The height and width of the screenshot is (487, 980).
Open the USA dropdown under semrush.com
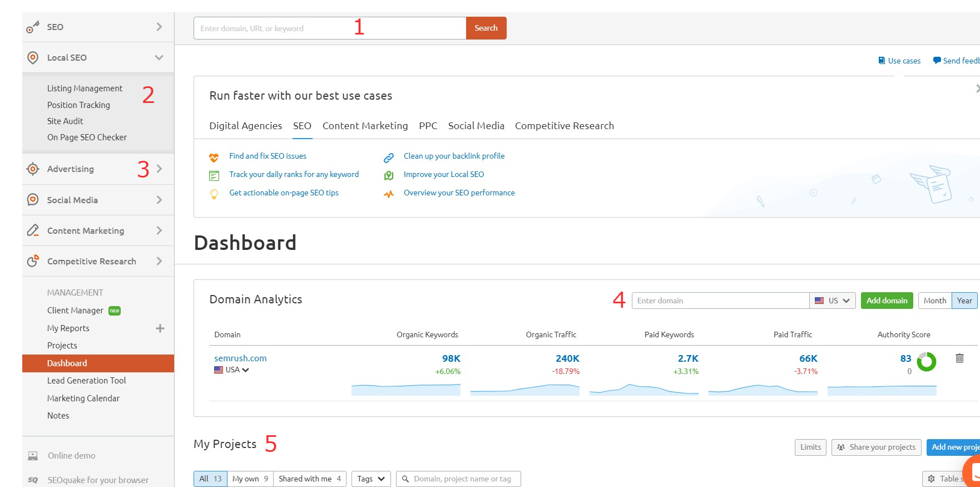tap(231, 370)
